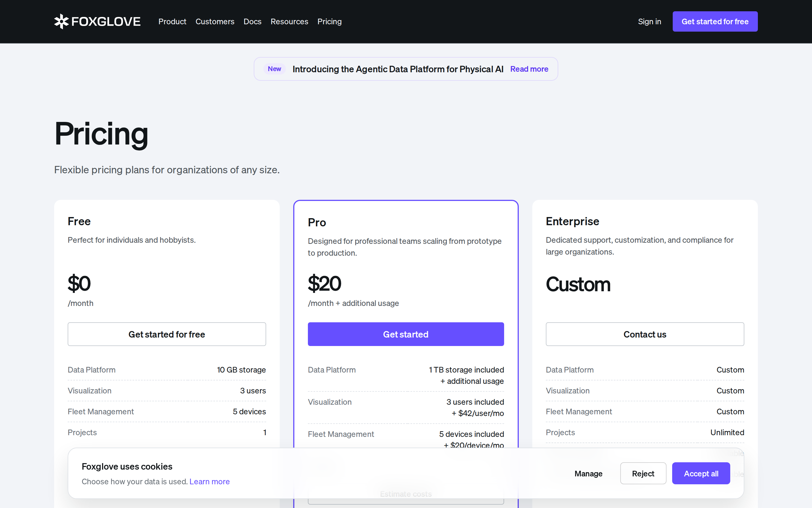The image size is (812, 508).
Task: Open the Customers nav item
Action: point(215,21)
